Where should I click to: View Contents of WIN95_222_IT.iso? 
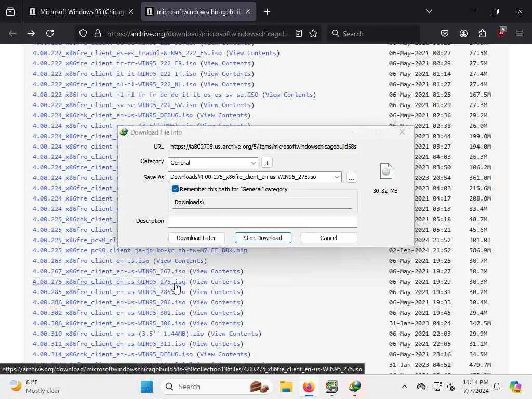point(227,74)
